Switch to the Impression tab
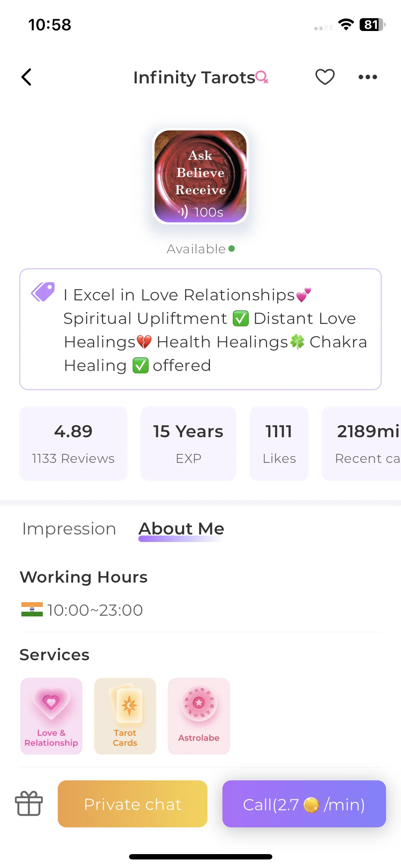 click(x=69, y=529)
